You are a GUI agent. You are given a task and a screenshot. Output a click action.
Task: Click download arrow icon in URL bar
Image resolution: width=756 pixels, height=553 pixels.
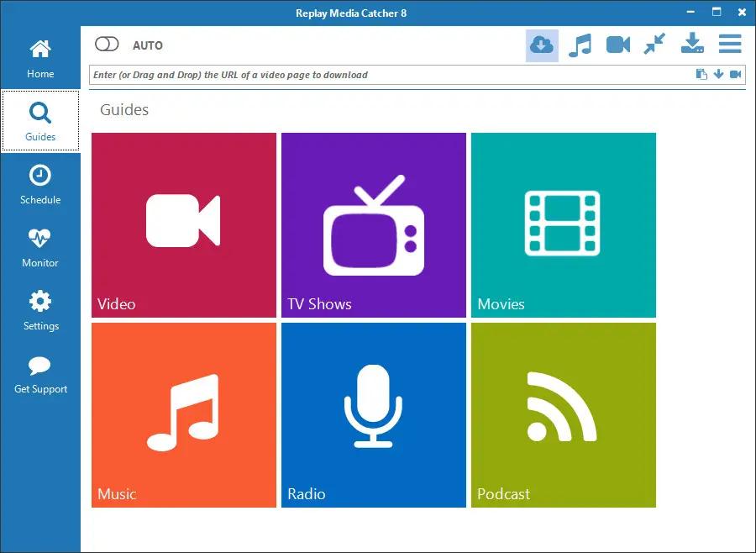tap(718, 74)
